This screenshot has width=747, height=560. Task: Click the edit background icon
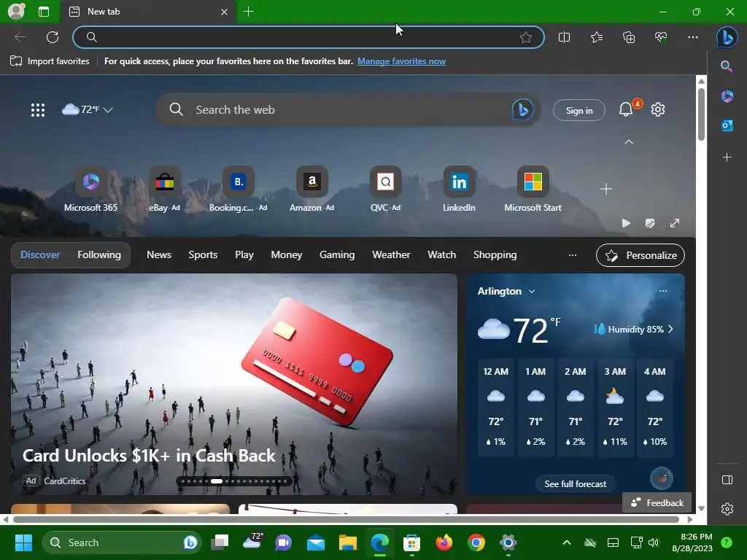click(x=650, y=223)
